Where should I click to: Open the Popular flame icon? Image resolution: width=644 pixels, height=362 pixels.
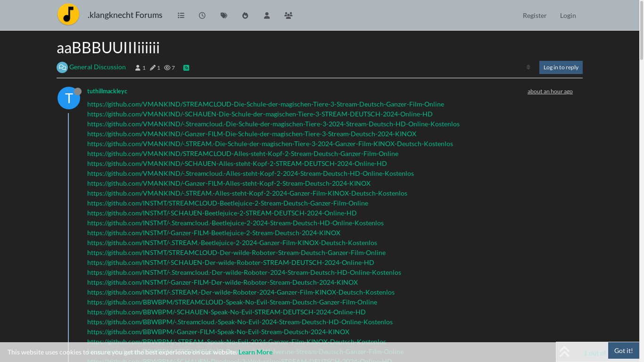pyautogui.click(x=245, y=16)
